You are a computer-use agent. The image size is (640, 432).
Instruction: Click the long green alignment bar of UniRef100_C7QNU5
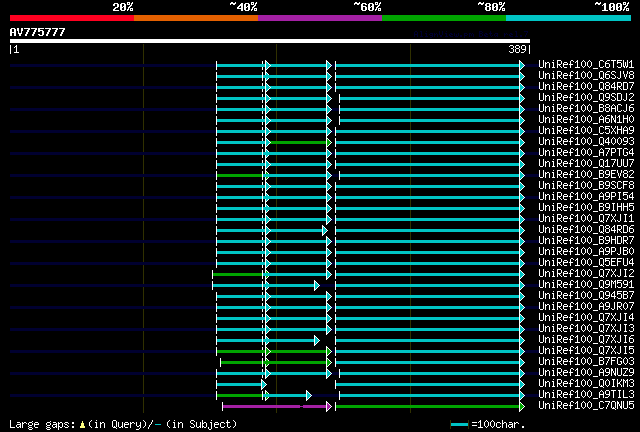(428, 406)
